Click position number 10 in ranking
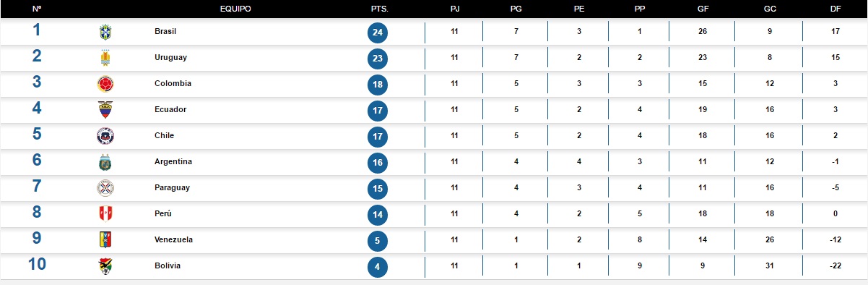868x285 pixels. pyautogui.click(x=37, y=264)
